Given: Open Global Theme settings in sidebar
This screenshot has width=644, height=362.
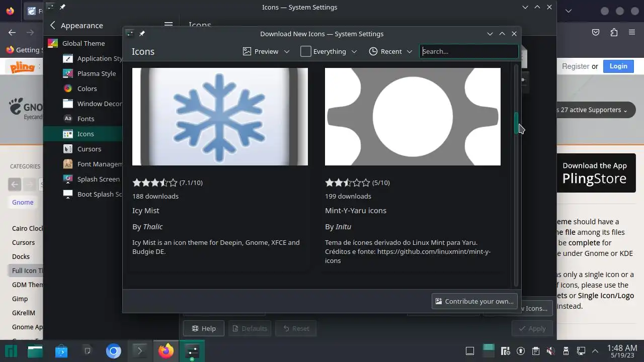Looking at the screenshot, I should (x=83, y=43).
